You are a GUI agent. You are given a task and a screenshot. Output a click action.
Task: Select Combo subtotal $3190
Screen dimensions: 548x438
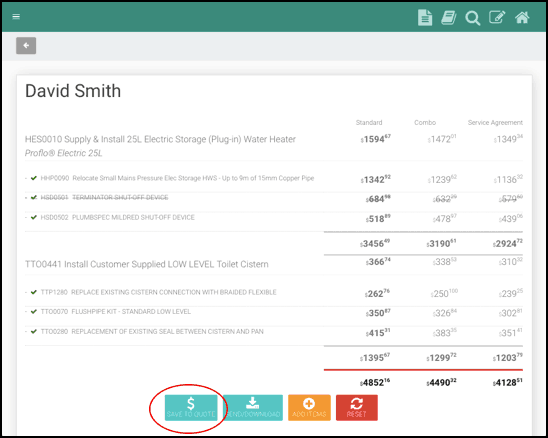pos(441,243)
